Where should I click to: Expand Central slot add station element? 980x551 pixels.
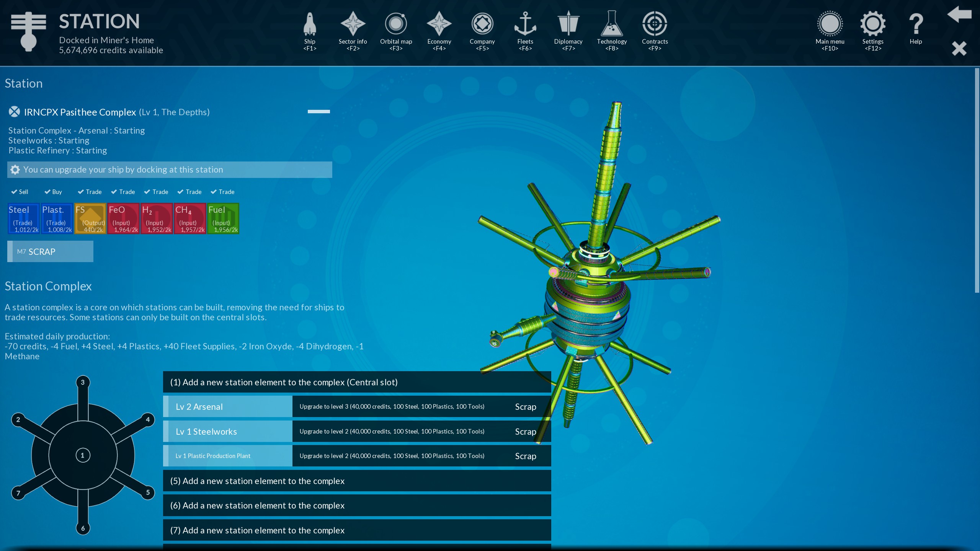[x=357, y=382]
